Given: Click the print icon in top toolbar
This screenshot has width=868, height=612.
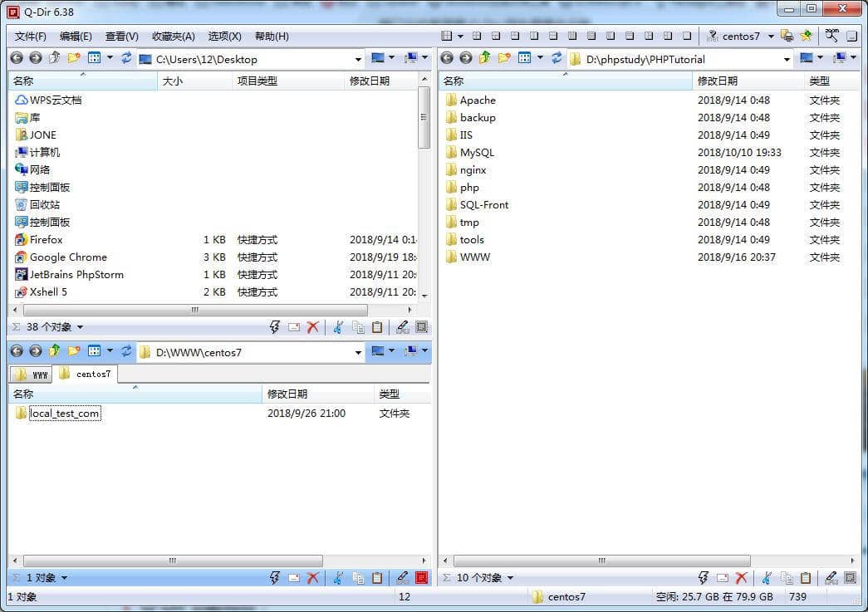Looking at the screenshot, I should (787, 36).
